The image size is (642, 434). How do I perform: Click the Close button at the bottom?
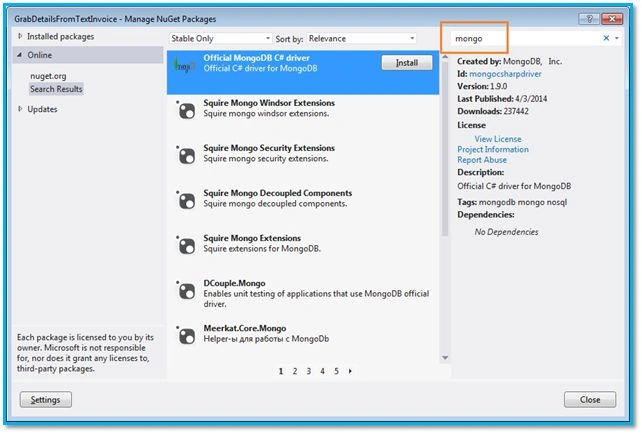click(x=590, y=400)
